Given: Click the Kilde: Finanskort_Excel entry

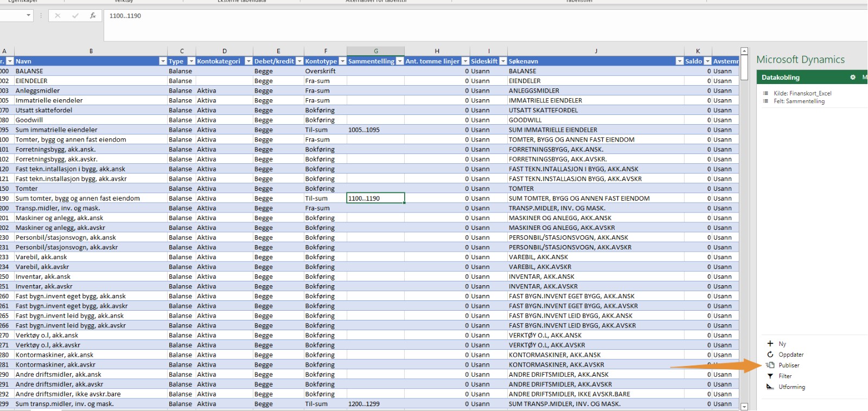Looking at the screenshot, I should coord(802,93).
